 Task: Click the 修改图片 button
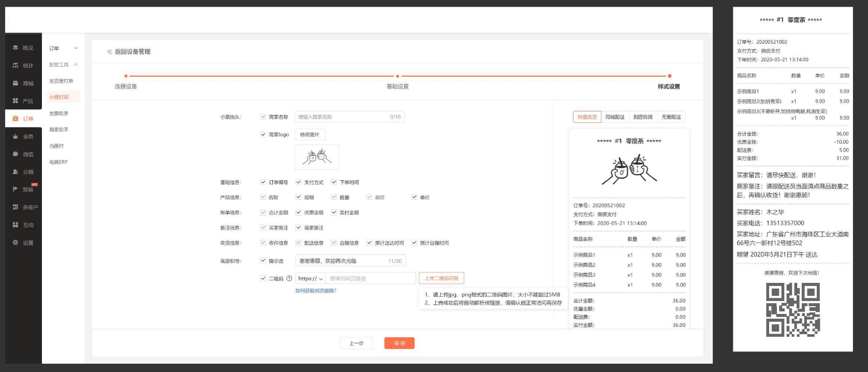click(310, 135)
